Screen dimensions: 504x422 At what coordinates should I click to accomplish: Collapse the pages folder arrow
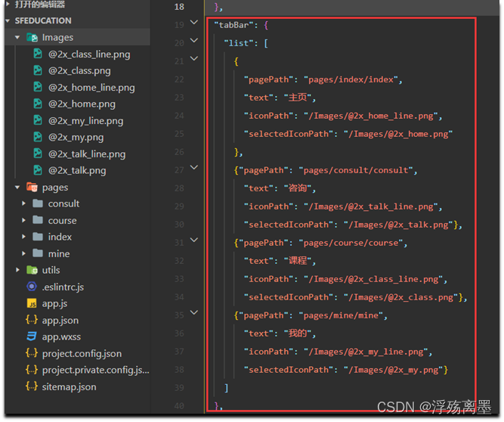[x=17, y=188]
